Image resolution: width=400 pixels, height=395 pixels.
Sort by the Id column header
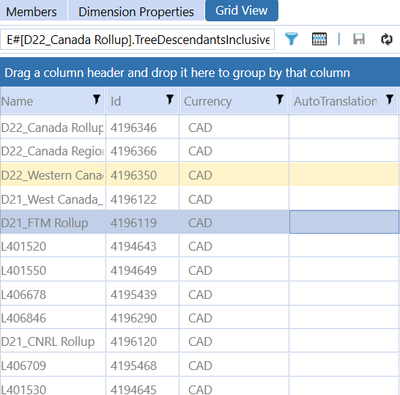click(x=116, y=101)
